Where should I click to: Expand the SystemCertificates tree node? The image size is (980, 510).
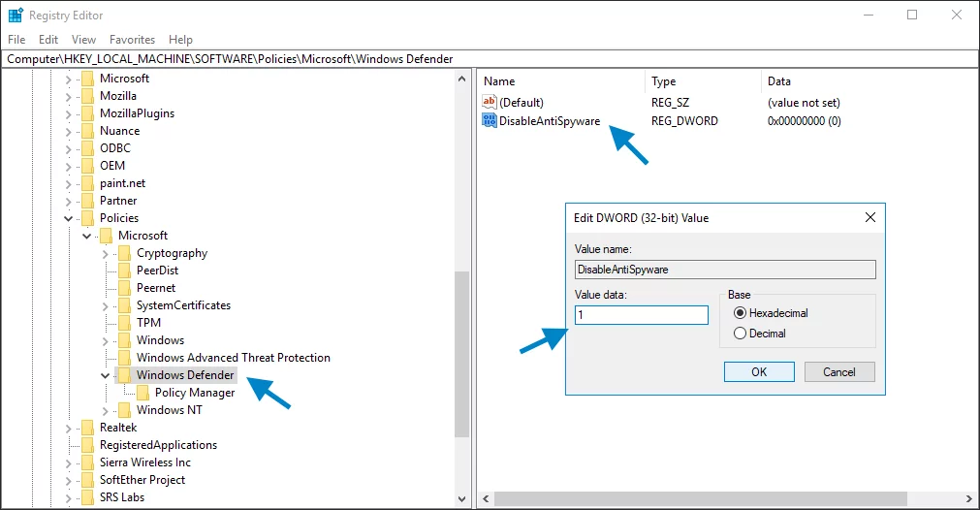(x=105, y=305)
